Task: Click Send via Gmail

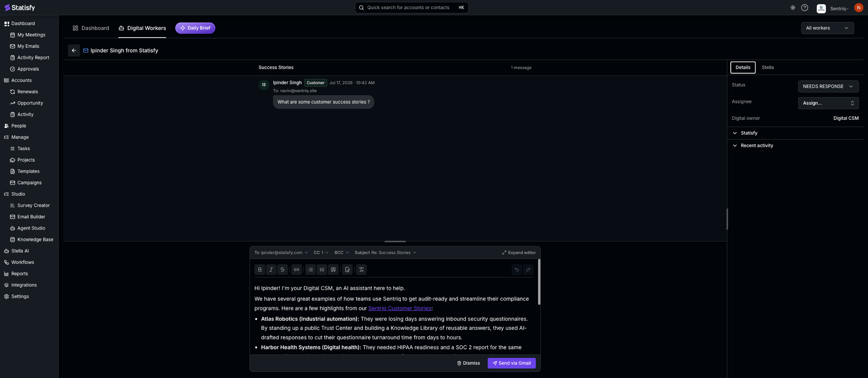Action: click(x=511, y=363)
